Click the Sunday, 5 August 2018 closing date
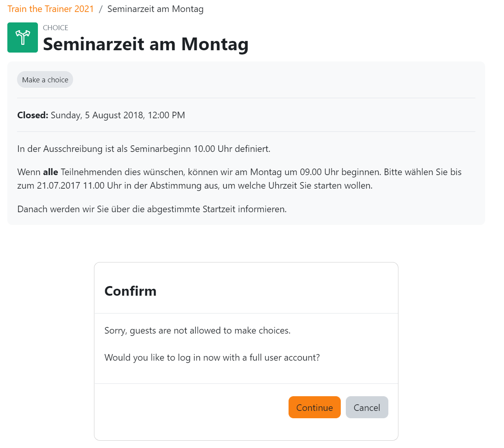The width and height of the screenshot is (504, 448). tap(118, 115)
